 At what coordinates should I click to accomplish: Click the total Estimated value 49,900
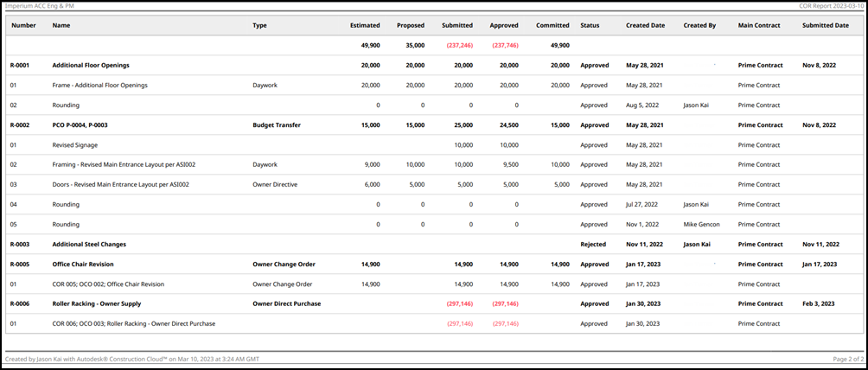pos(370,46)
